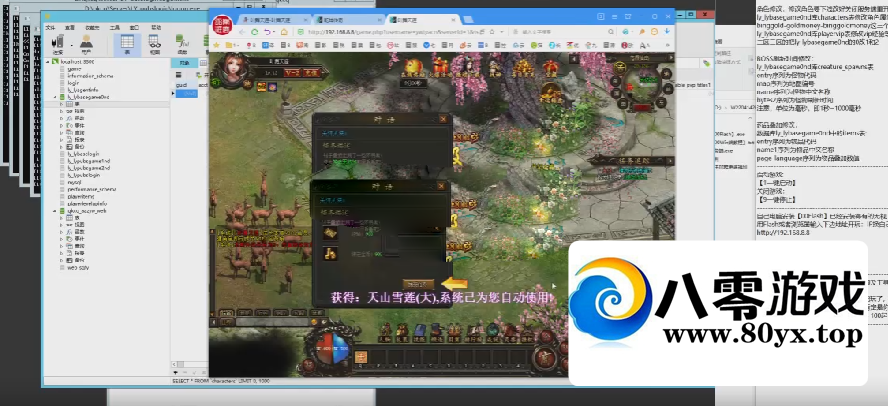Click the second reward item icon in dialog
888x406 pixels.
(x=330, y=254)
